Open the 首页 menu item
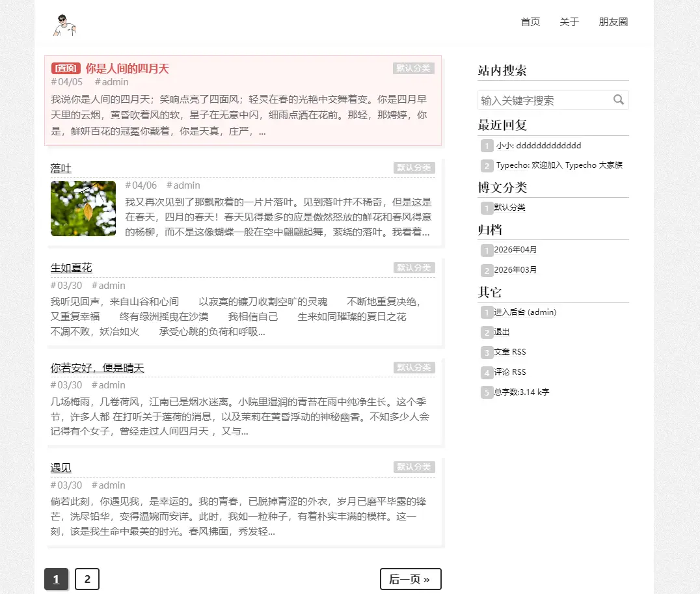Screen dimensions: 700x594 click(x=530, y=22)
